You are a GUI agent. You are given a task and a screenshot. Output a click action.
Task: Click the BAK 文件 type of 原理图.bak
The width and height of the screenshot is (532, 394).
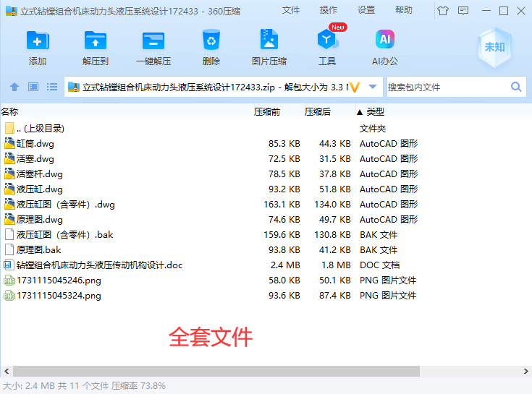pyautogui.click(x=379, y=249)
